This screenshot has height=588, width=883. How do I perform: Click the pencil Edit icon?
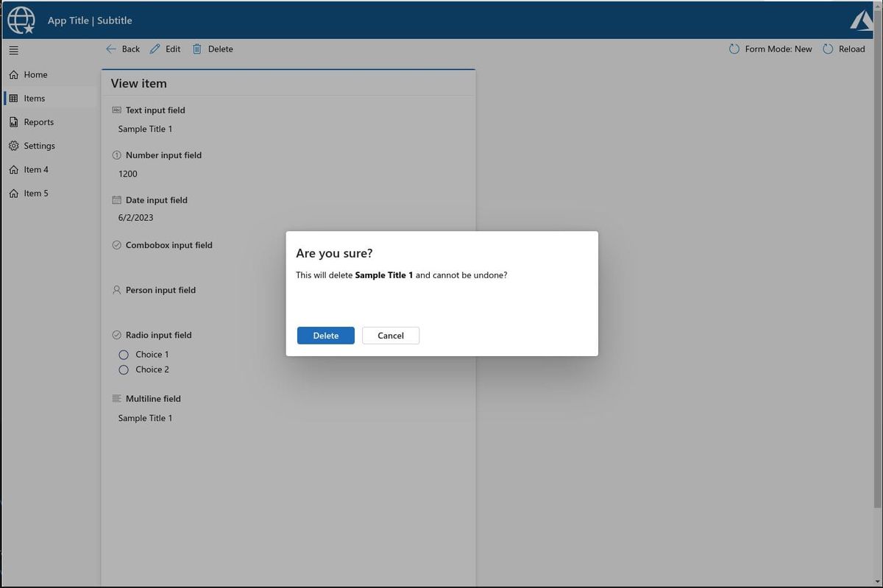(x=155, y=49)
